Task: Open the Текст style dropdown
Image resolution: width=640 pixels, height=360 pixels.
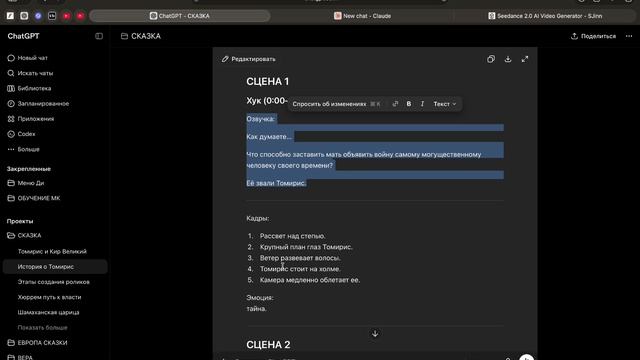Action: pos(444,104)
